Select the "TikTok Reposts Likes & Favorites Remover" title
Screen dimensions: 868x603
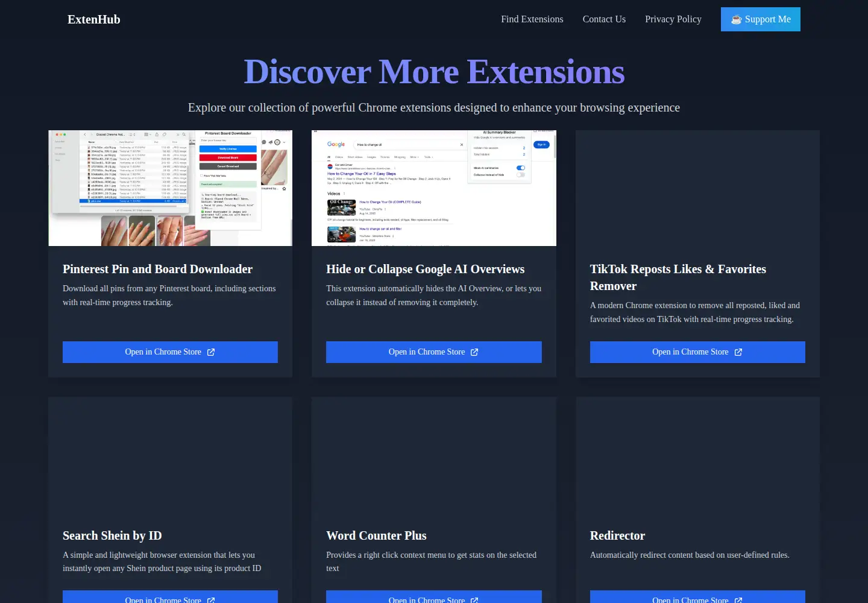[x=678, y=277]
